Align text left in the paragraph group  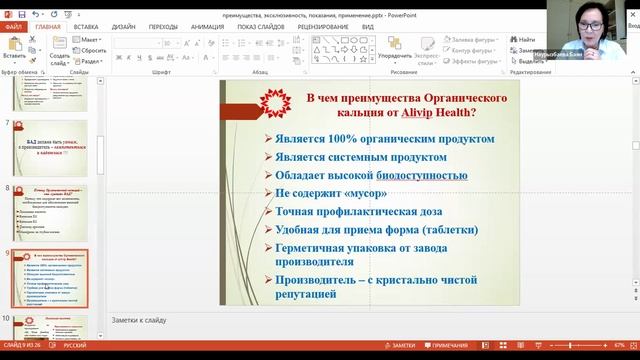point(225,58)
